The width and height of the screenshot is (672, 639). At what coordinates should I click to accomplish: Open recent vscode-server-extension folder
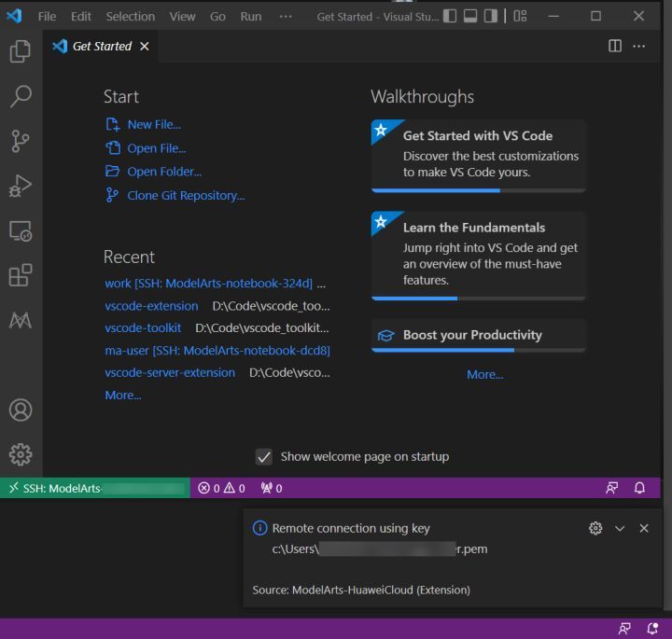coord(170,373)
